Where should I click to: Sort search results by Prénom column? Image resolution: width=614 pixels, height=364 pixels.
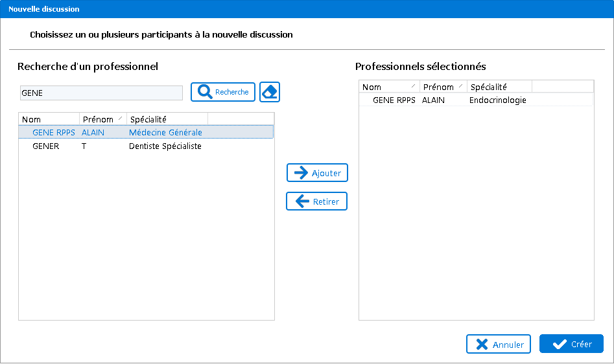pyautogui.click(x=101, y=119)
